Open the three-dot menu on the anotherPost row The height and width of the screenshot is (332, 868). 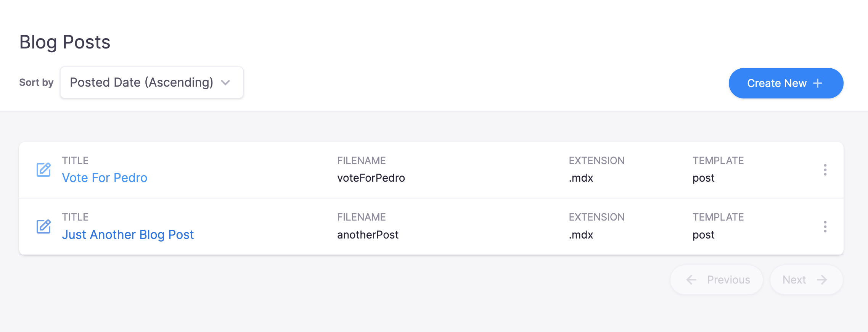pos(825,227)
